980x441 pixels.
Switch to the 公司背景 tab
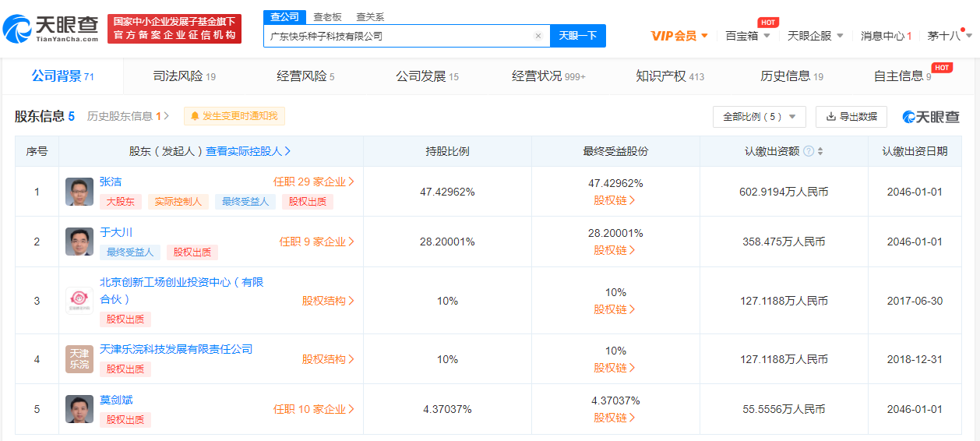tap(62, 76)
